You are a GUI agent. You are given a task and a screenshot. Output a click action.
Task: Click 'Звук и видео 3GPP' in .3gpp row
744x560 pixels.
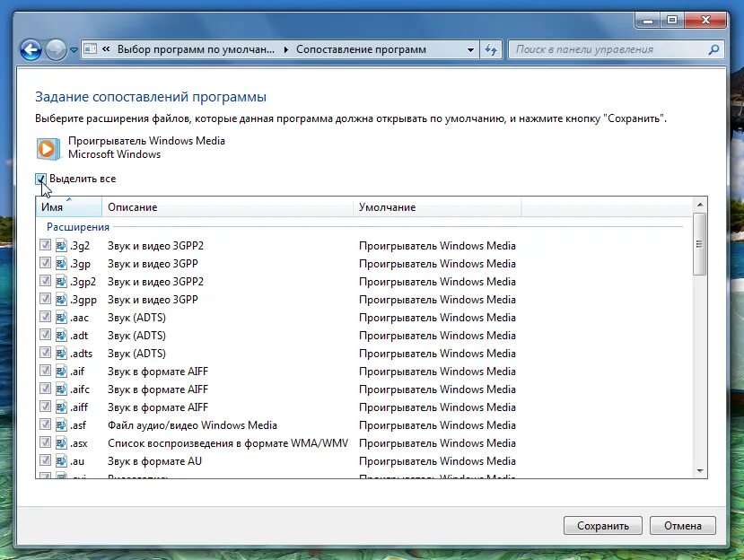click(153, 300)
